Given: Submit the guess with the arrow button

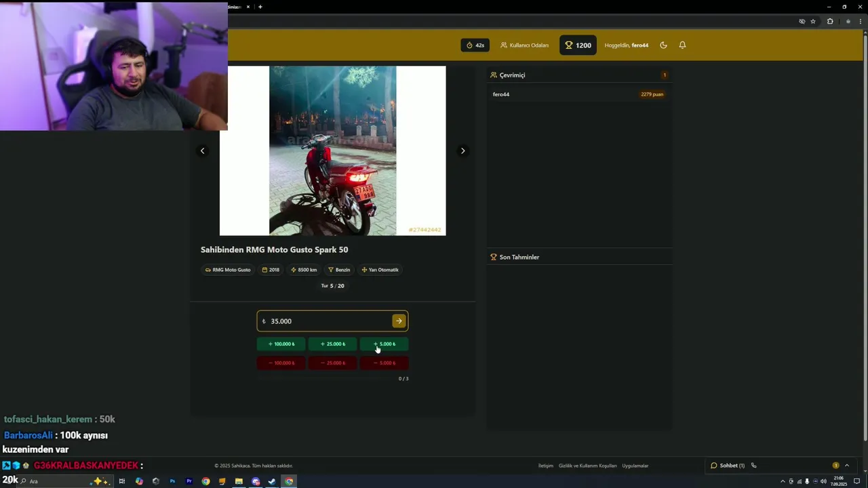Looking at the screenshot, I should [x=399, y=321].
